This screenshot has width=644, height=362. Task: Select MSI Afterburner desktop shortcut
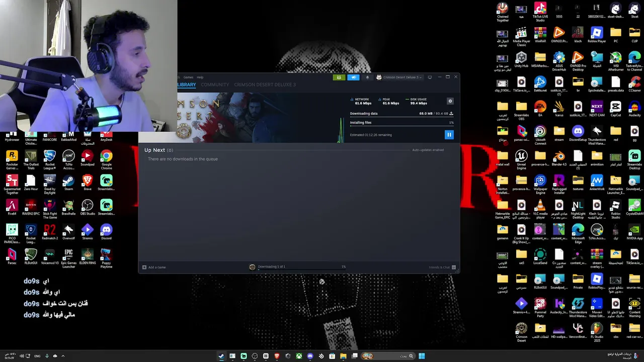click(x=616, y=61)
